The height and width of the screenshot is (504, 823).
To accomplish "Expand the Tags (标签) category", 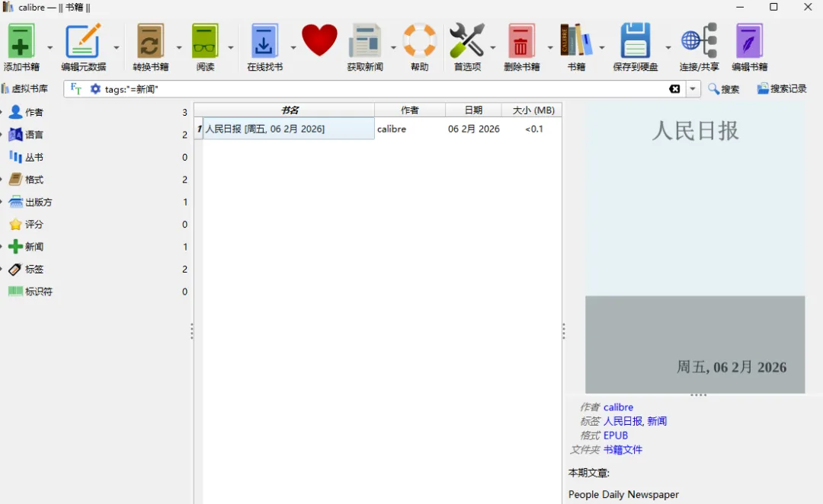I will click(2, 269).
